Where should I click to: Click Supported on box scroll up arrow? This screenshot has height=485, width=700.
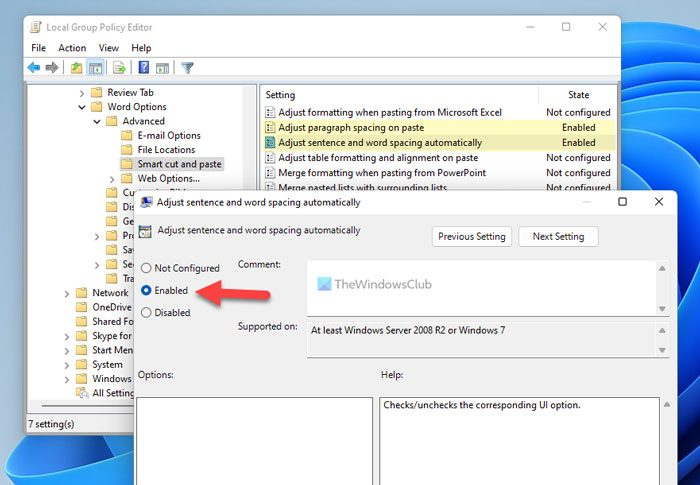pyautogui.click(x=662, y=330)
